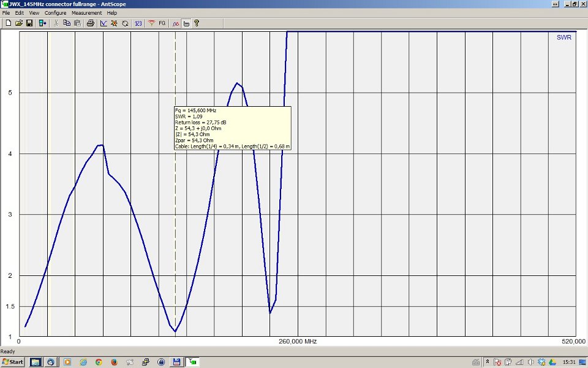
Task: Toggle the data window toolbar button
Action: pos(186,23)
